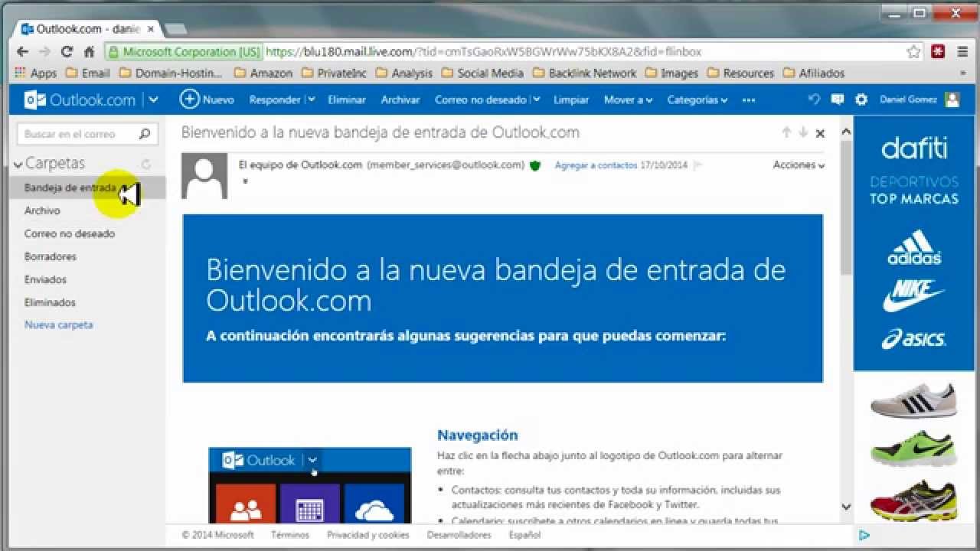Go to previous message with up arrow
980x551 pixels.
coord(786,132)
